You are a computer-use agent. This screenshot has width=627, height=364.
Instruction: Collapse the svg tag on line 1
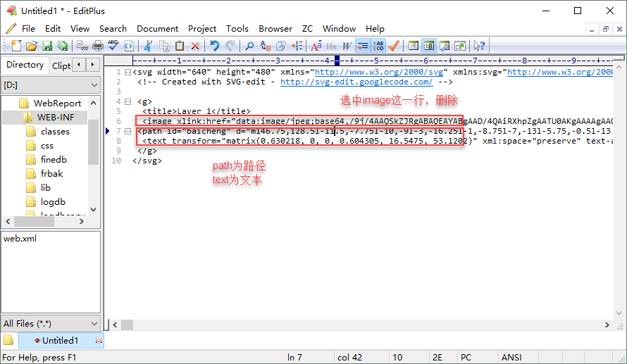tap(128, 73)
